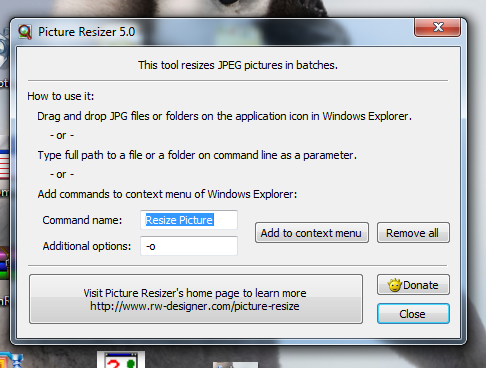
Task: Click the Remove all button
Action: [x=413, y=233]
